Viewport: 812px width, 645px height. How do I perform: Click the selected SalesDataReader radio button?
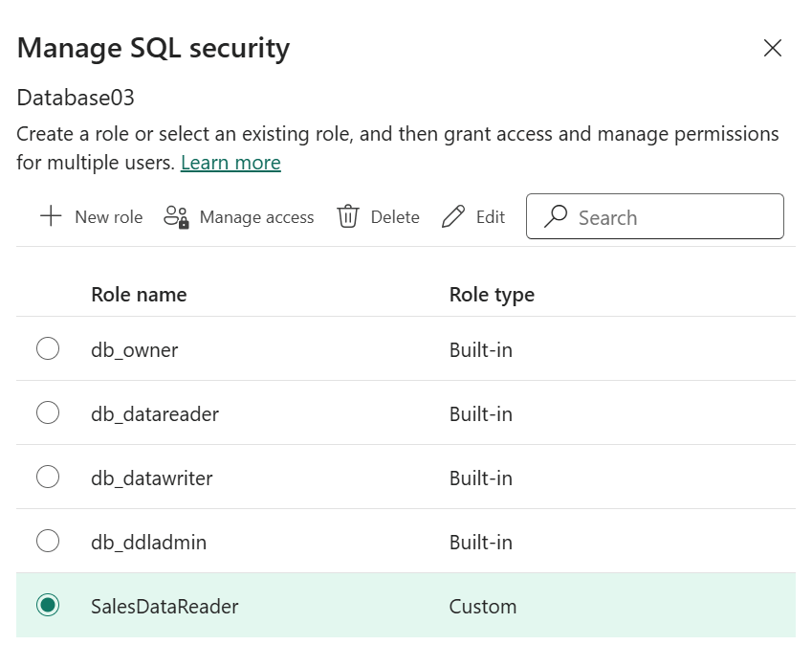click(48, 606)
